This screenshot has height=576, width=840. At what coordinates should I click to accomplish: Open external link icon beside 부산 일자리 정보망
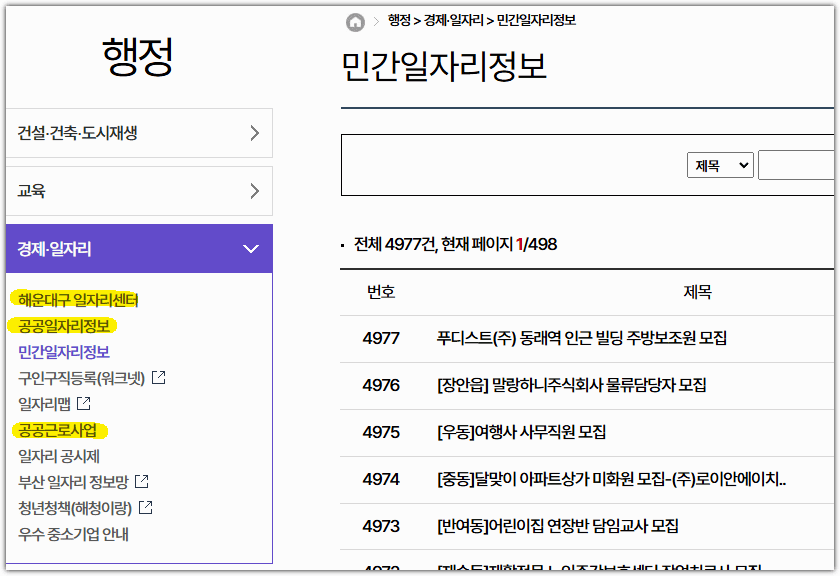[x=142, y=481]
